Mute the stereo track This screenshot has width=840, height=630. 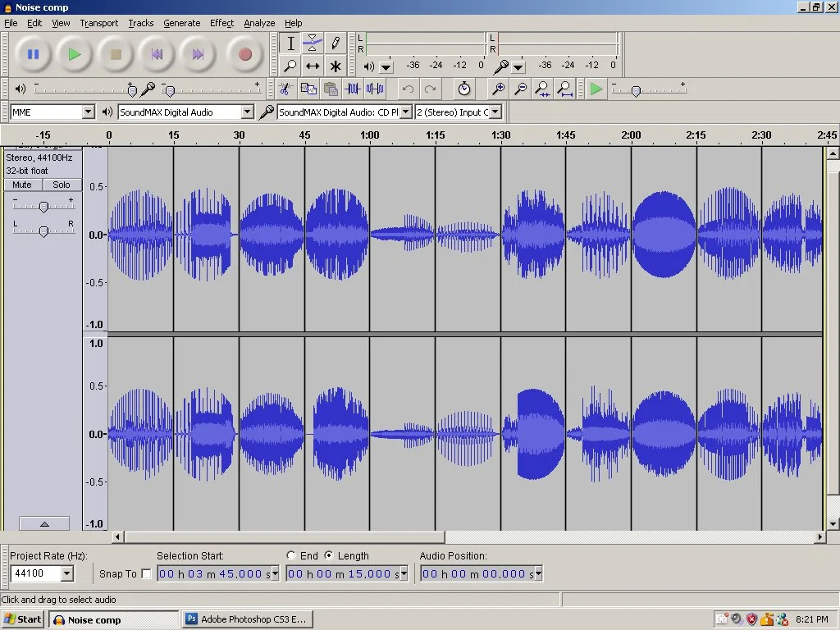click(21, 185)
